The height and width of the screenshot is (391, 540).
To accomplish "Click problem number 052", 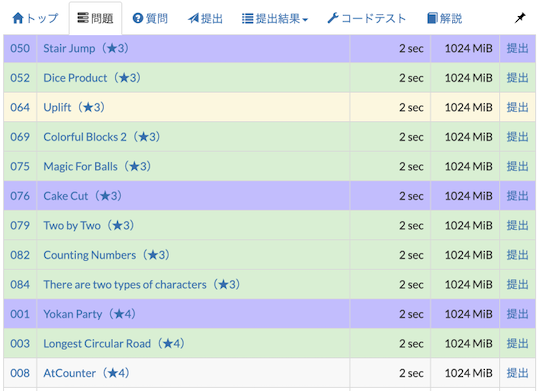I will point(20,78).
